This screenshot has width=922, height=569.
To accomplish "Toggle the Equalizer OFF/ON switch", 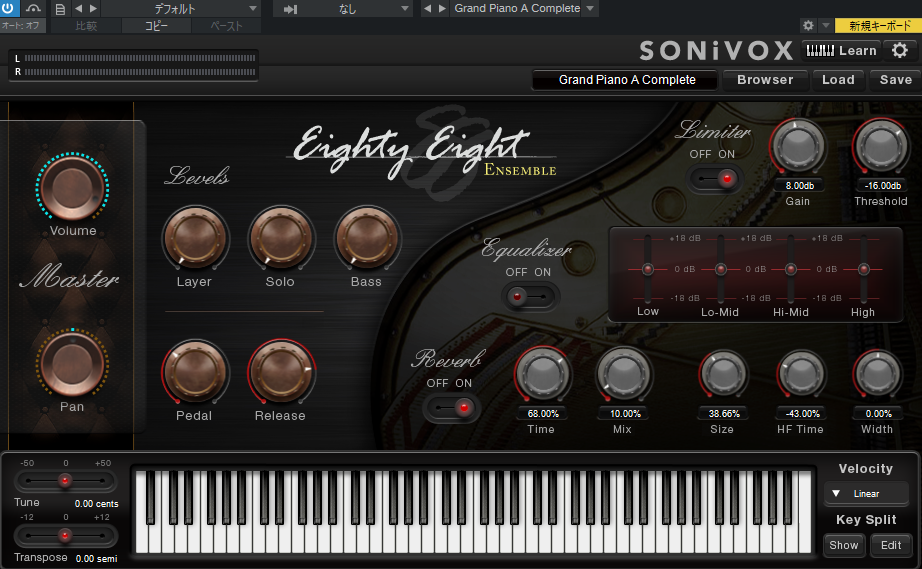I will 529,297.
